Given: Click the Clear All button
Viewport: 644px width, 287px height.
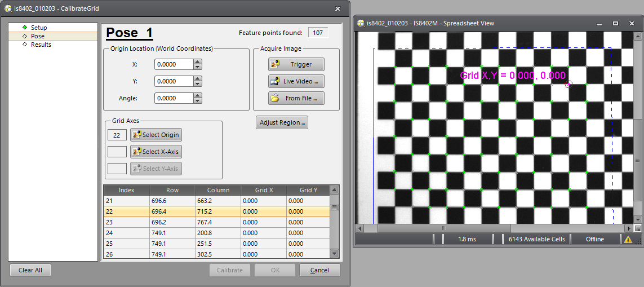Looking at the screenshot, I should pyautogui.click(x=30, y=270).
